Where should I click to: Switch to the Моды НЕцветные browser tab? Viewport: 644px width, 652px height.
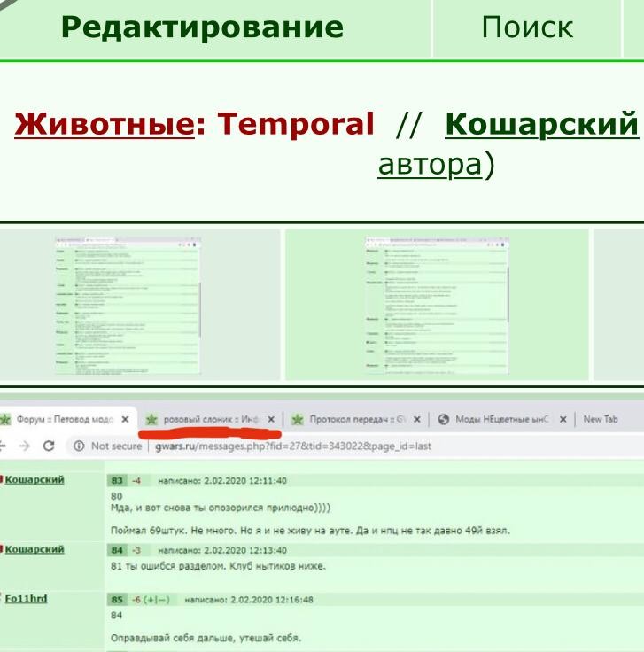tap(501, 419)
